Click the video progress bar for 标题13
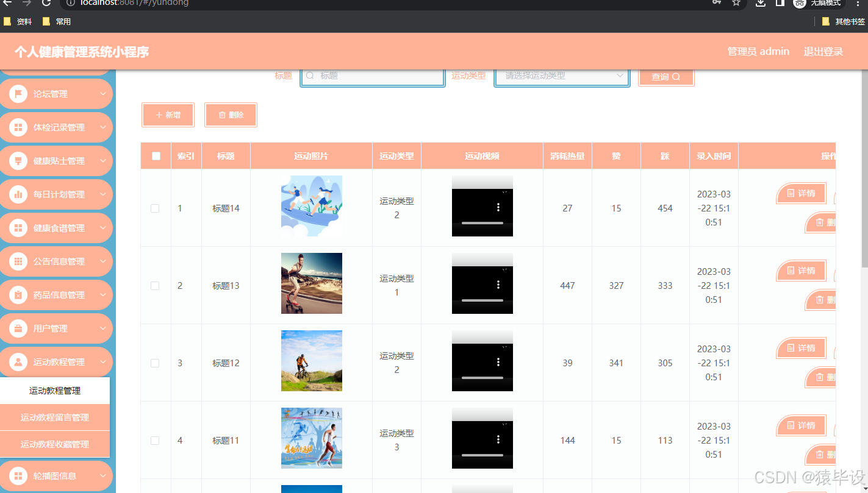The height and width of the screenshot is (493, 868). [482, 300]
